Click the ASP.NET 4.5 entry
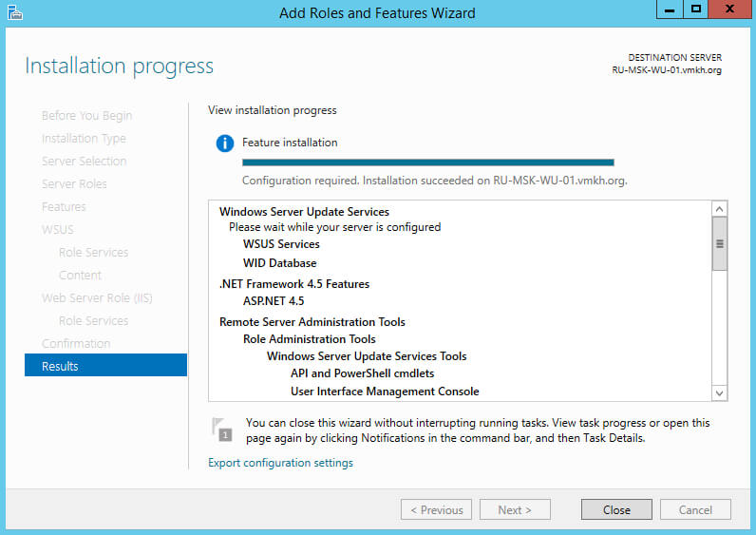Screen dimensions: 756x535 (x=274, y=301)
